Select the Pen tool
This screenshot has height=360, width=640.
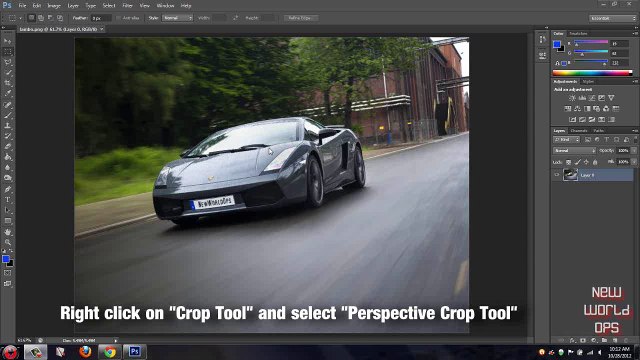[x=8, y=189]
